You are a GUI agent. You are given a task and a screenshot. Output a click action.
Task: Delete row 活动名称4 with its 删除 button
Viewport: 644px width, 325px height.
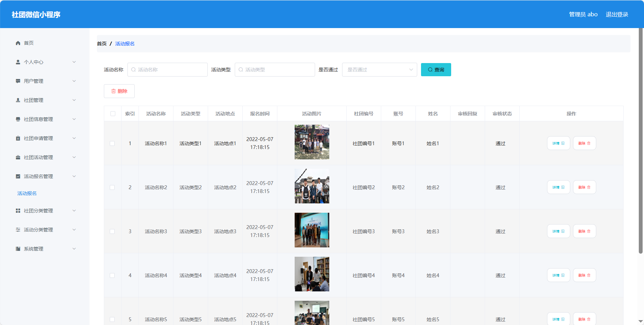[584, 275]
